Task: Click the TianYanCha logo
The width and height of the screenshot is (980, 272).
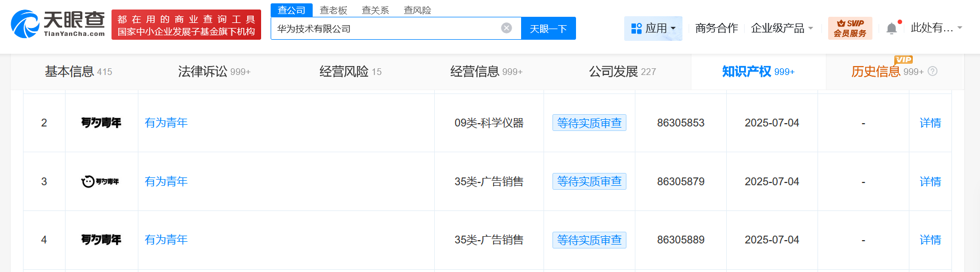Action: (58, 24)
